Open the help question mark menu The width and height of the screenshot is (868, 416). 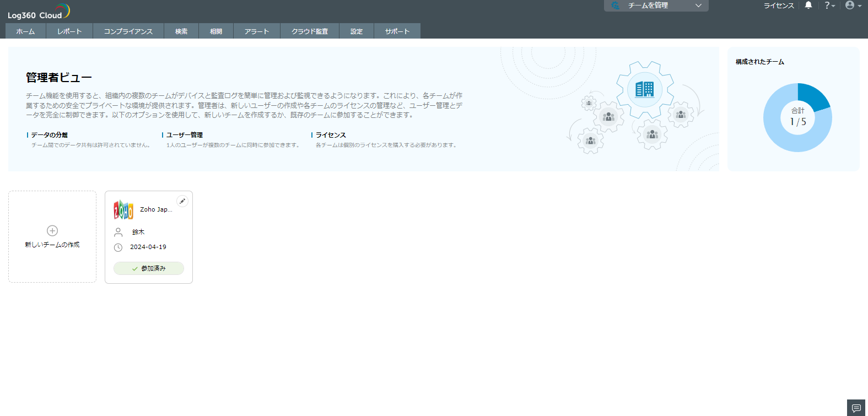(x=829, y=6)
